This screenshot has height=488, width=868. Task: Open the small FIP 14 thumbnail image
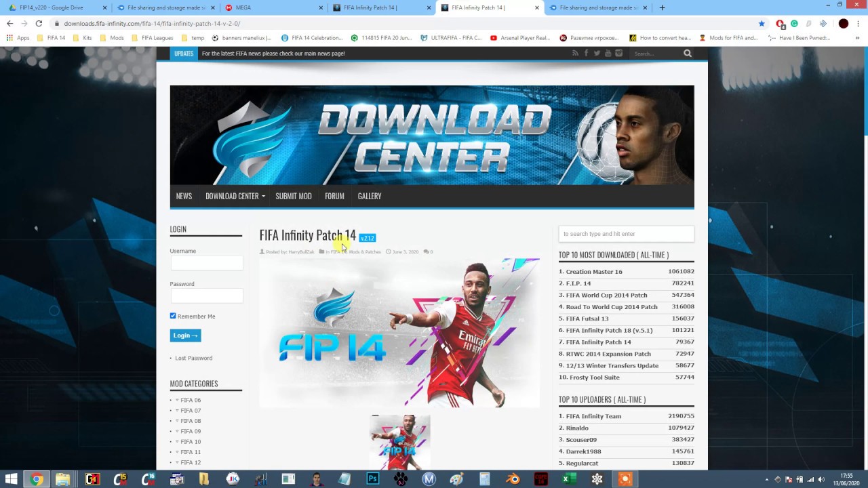[x=400, y=442]
